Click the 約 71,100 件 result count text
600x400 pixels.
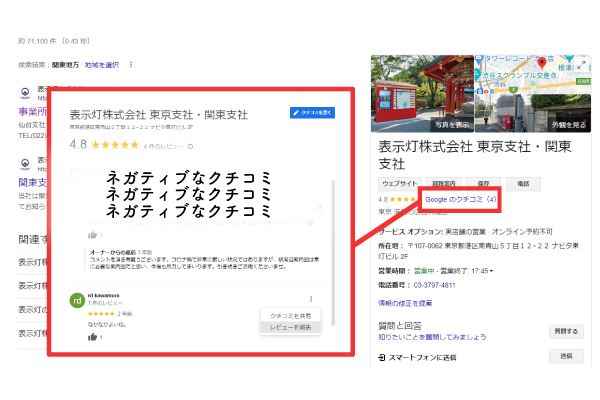click(37, 41)
